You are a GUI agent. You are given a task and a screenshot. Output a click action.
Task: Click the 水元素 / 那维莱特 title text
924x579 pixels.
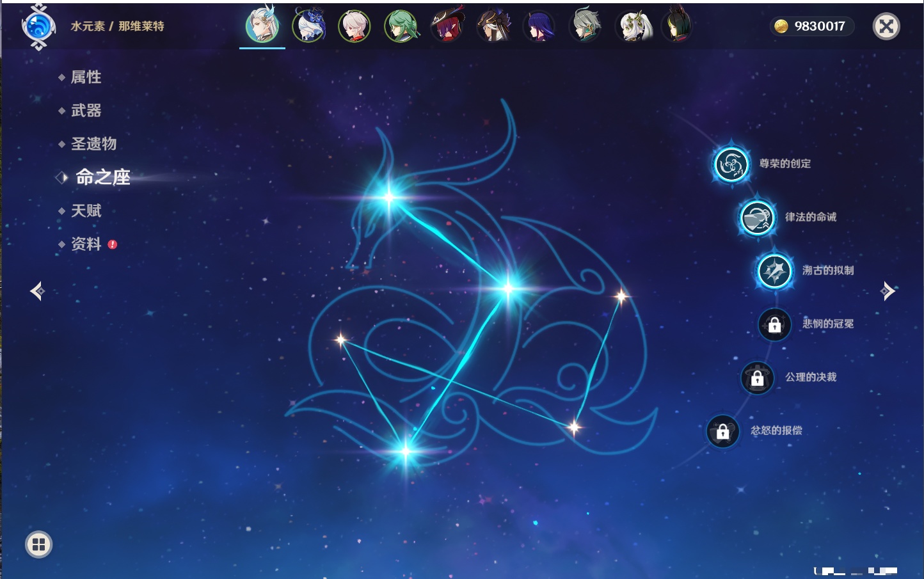(117, 26)
